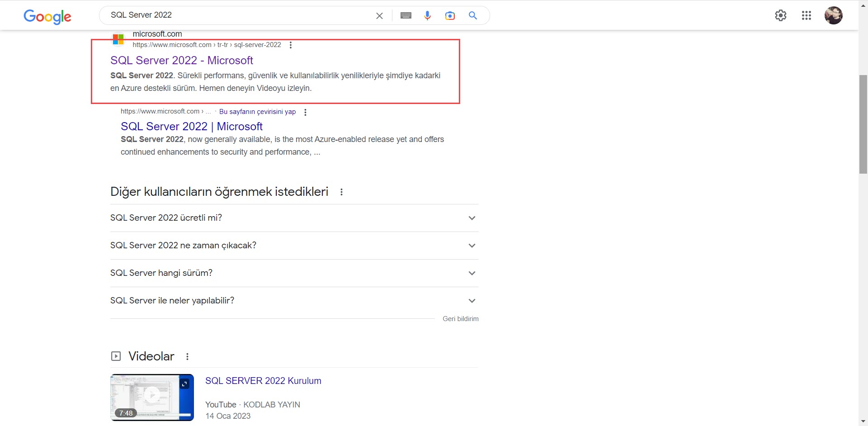Open the on-screen keyboard icon
The width and height of the screenshot is (868, 426).
click(406, 15)
